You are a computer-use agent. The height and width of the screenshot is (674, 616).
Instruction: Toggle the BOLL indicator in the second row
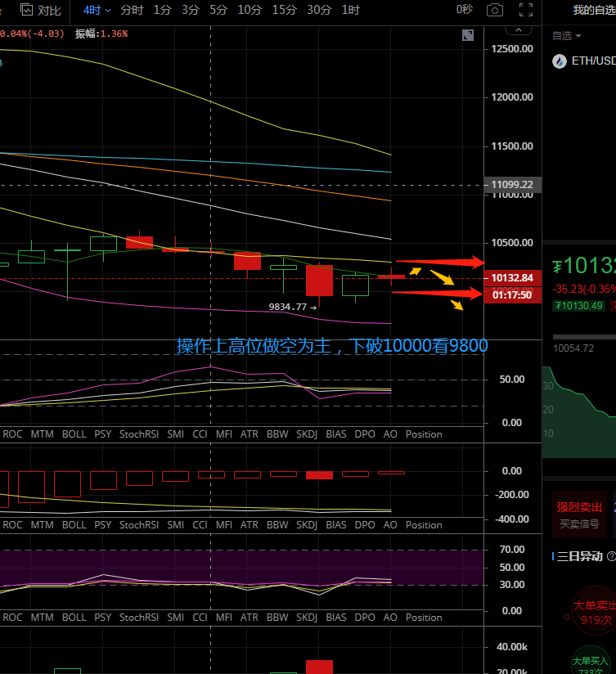74,525
